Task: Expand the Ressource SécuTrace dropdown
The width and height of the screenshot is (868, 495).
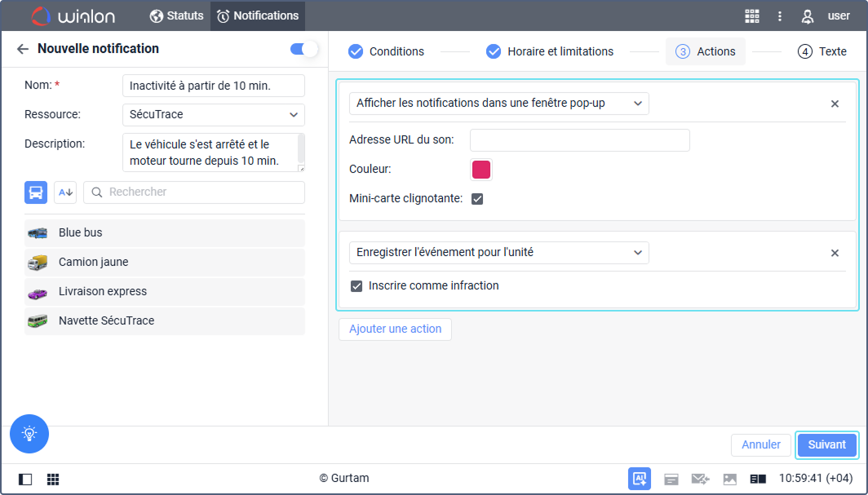Action: click(x=213, y=115)
